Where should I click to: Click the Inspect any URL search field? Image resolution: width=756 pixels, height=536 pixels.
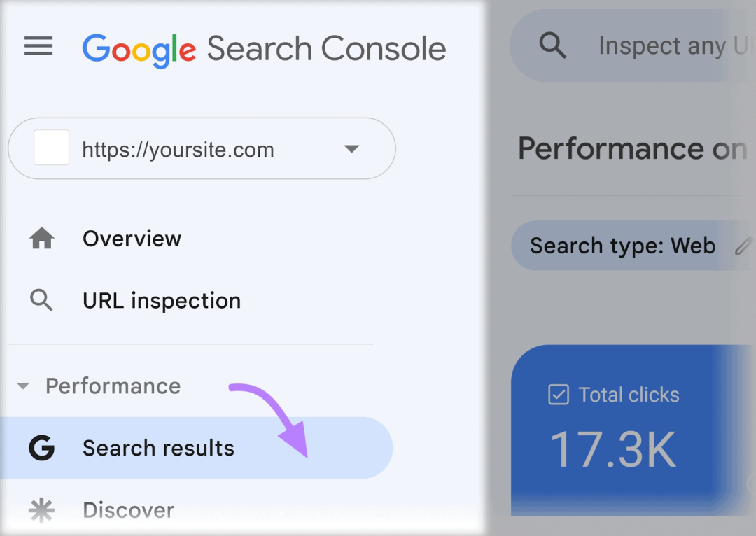pos(633,45)
